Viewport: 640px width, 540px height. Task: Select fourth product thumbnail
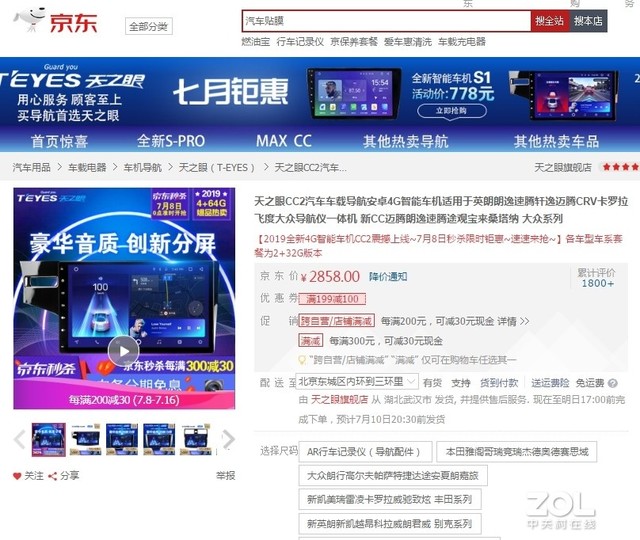click(x=159, y=440)
